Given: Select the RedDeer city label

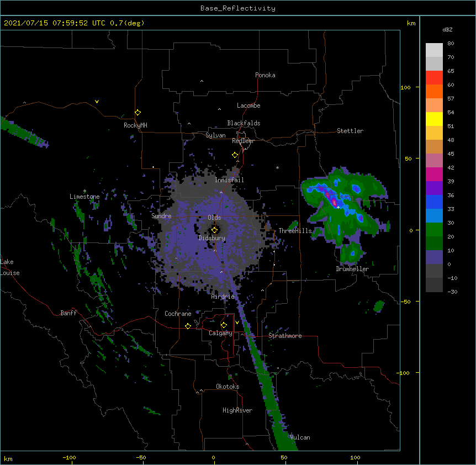Looking at the screenshot, I should pyautogui.click(x=243, y=141).
